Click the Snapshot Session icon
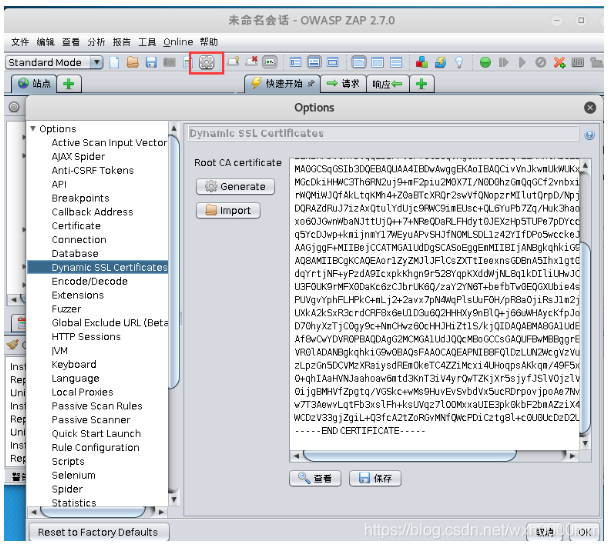The width and height of the screenshot is (610, 549). [169, 62]
